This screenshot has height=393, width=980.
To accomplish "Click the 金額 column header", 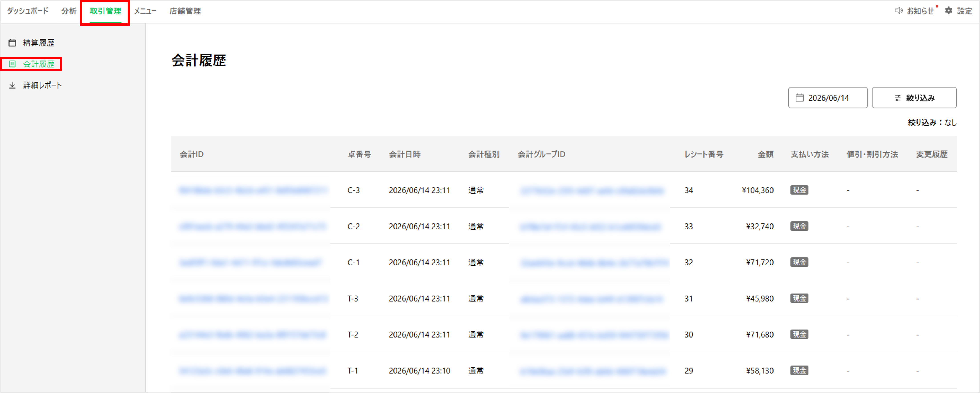I will [766, 154].
